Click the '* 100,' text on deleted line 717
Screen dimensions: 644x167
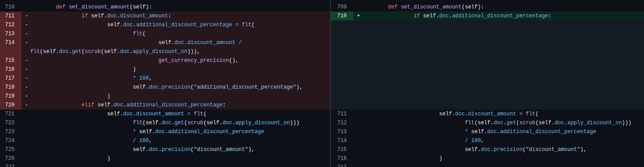(x=142, y=78)
